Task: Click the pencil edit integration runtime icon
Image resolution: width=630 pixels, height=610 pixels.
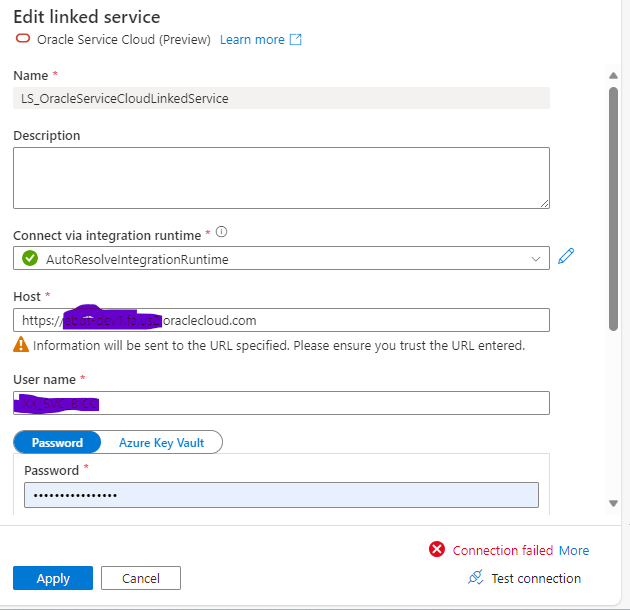Action: [x=566, y=256]
